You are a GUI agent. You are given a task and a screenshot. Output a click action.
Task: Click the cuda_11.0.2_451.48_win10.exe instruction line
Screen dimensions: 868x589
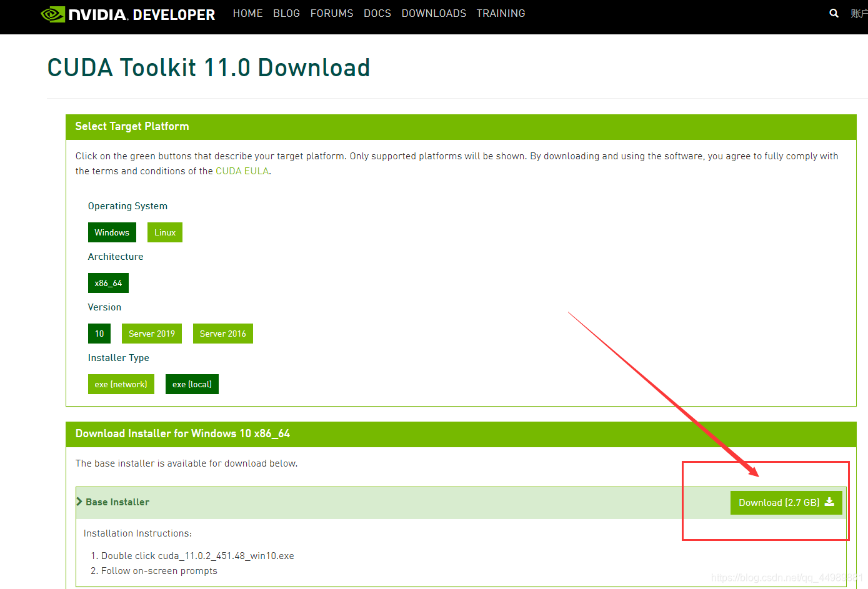pyautogui.click(x=197, y=556)
